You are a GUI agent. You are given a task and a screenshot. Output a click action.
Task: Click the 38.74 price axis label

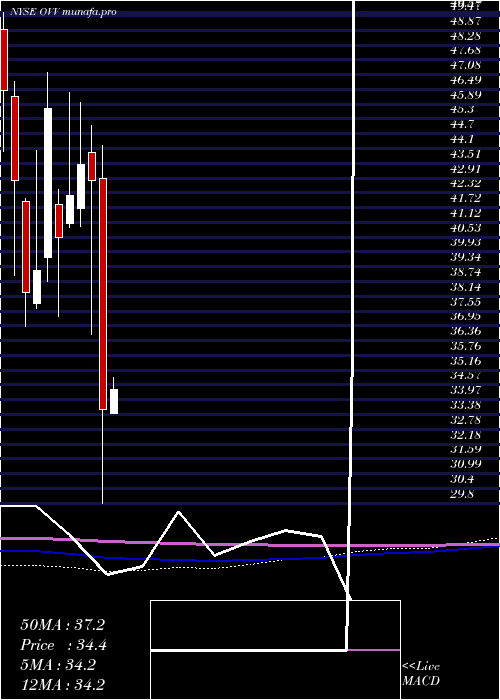coord(466,272)
